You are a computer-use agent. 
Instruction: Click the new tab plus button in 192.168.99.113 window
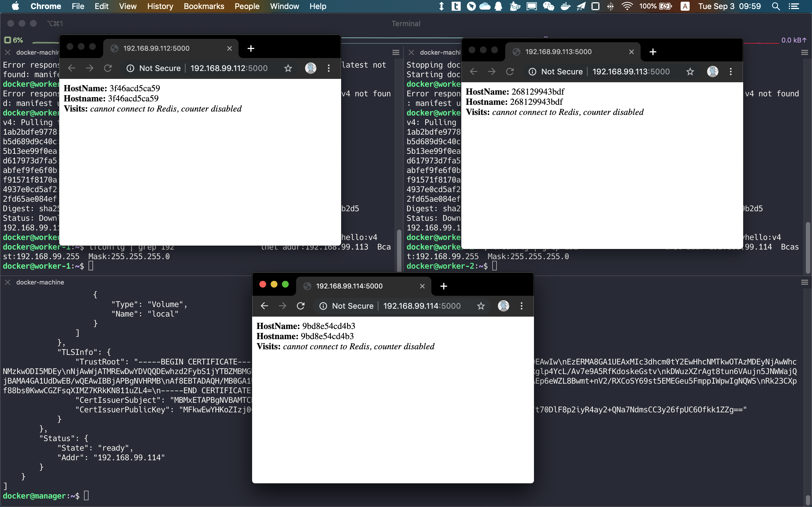coord(652,52)
